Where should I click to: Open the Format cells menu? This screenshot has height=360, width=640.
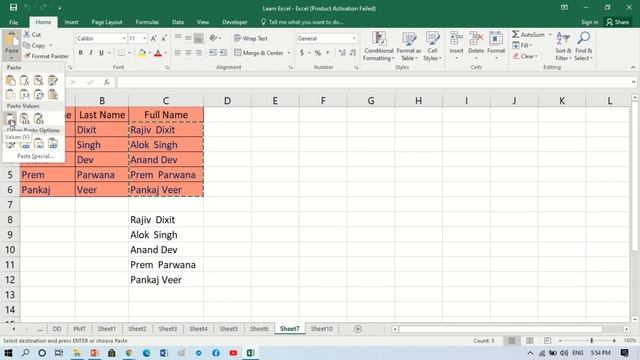tap(496, 46)
